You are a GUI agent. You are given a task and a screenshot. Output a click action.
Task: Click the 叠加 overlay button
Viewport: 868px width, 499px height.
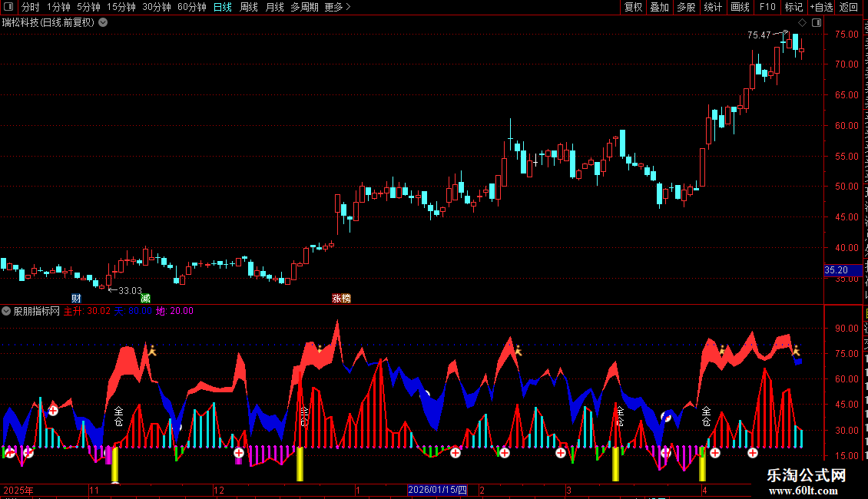660,7
